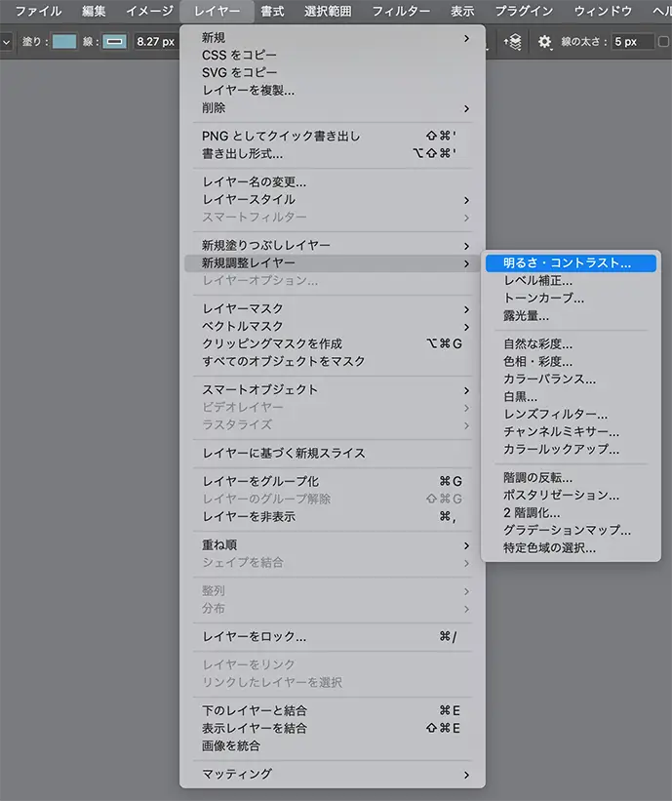Expand the レイヤースタイル submenu
This screenshot has width=672, height=801.
[x=333, y=199]
